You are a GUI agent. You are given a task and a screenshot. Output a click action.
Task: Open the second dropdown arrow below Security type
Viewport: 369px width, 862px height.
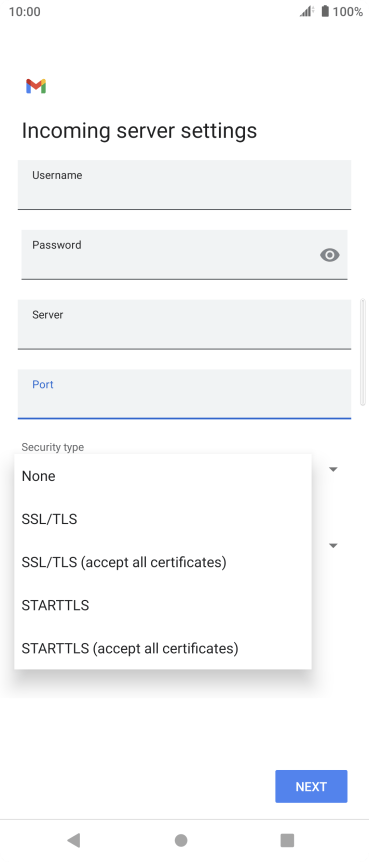click(333, 545)
